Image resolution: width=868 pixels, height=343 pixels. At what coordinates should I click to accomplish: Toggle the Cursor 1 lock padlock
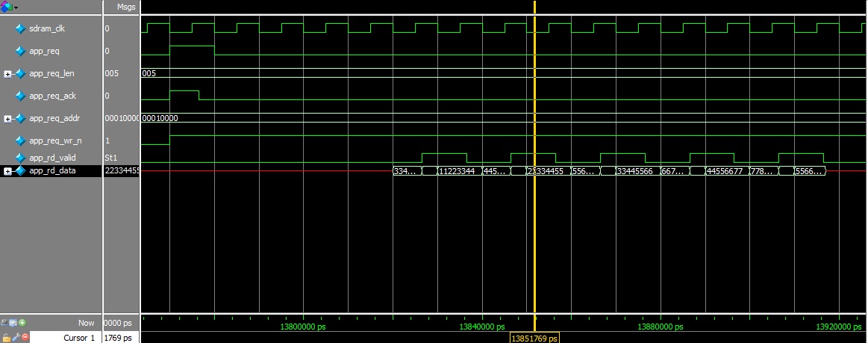point(5,338)
